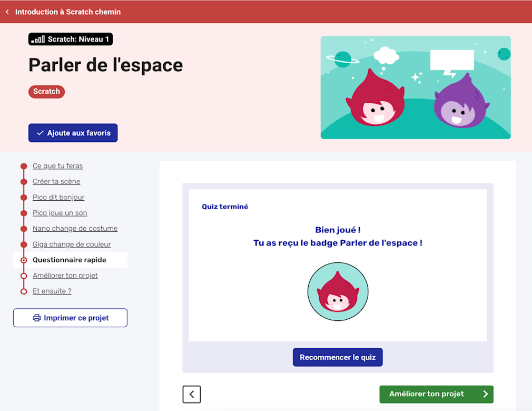The height and width of the screenshot is (411, 532).
Task: Click the Recommencer le quiz button
Action: tap(338, 357)
